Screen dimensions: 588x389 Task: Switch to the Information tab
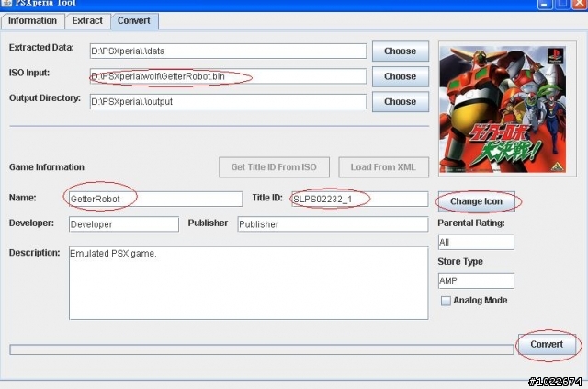(32, 21)
